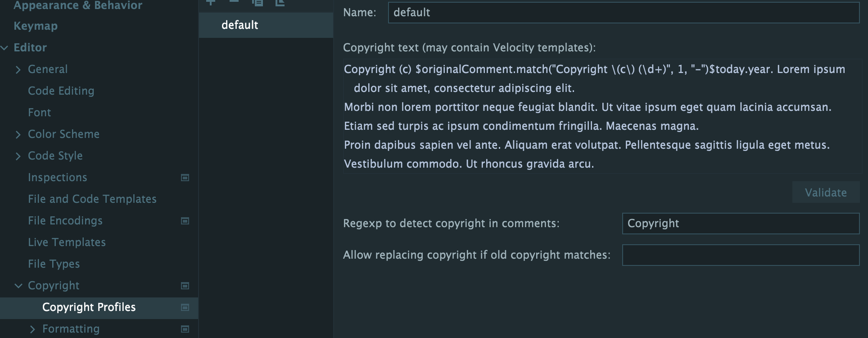Expand the Color Scheme node
The image size is (868, 338).
point(18,134)
